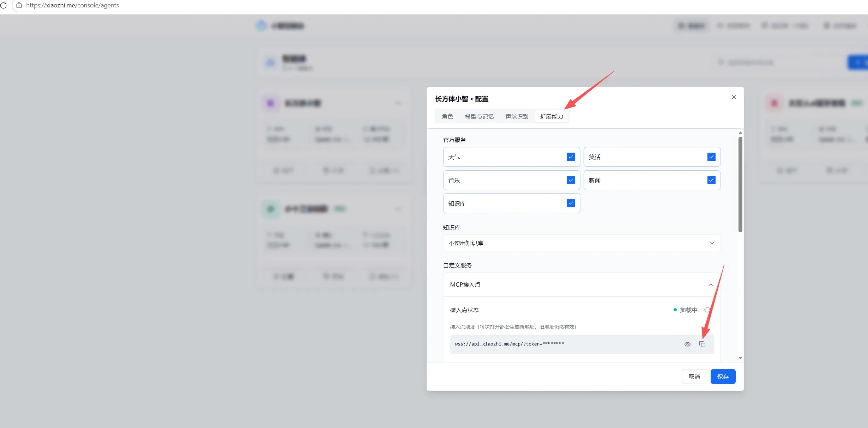
Task: Close the configuration dialog
Action: coord(734,97)
